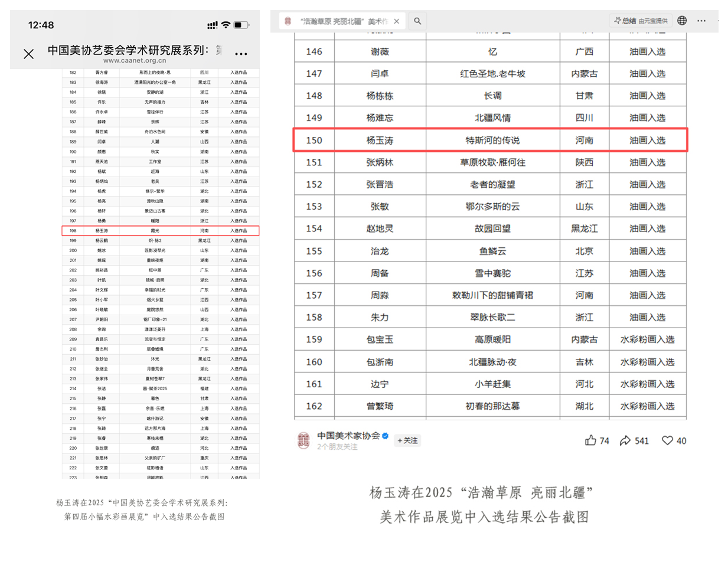The image size is (728, 562).
Task: Click the search magnifier icon beside the tab
Action: tap(417, 21)
